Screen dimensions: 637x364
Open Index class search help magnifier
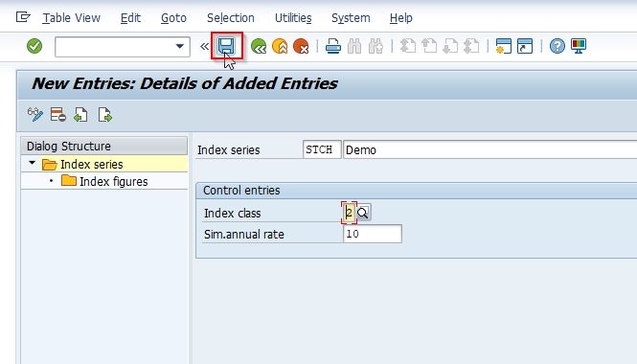pos(363,213)
